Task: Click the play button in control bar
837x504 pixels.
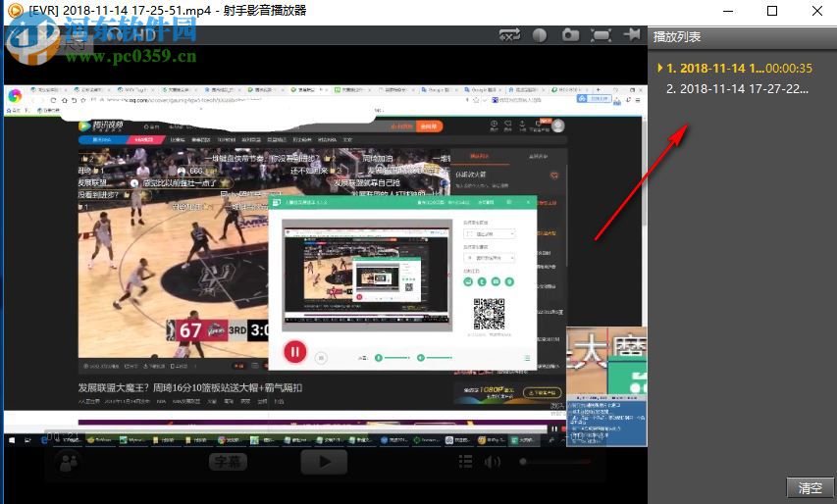Action: tap(324, 462)
